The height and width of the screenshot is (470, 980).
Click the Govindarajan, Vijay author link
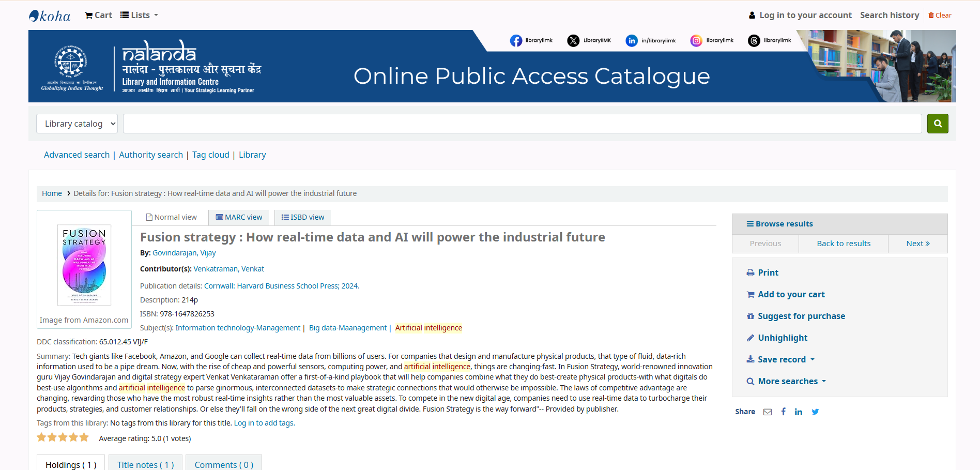[184, 253]
